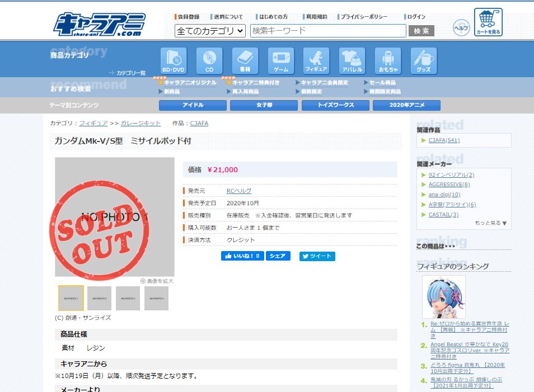Open the フィギュア figure category icon
Screen dimensions: 534x392
tap(316, 60)
